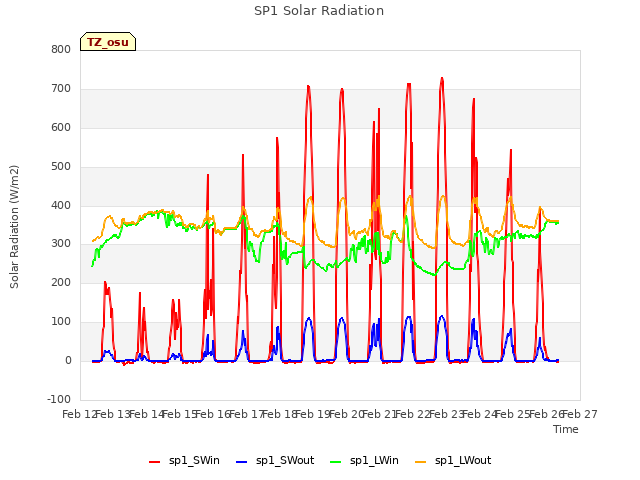Click the 500 y-axis tick label
The image size is (640, 480).
(61, 166)
